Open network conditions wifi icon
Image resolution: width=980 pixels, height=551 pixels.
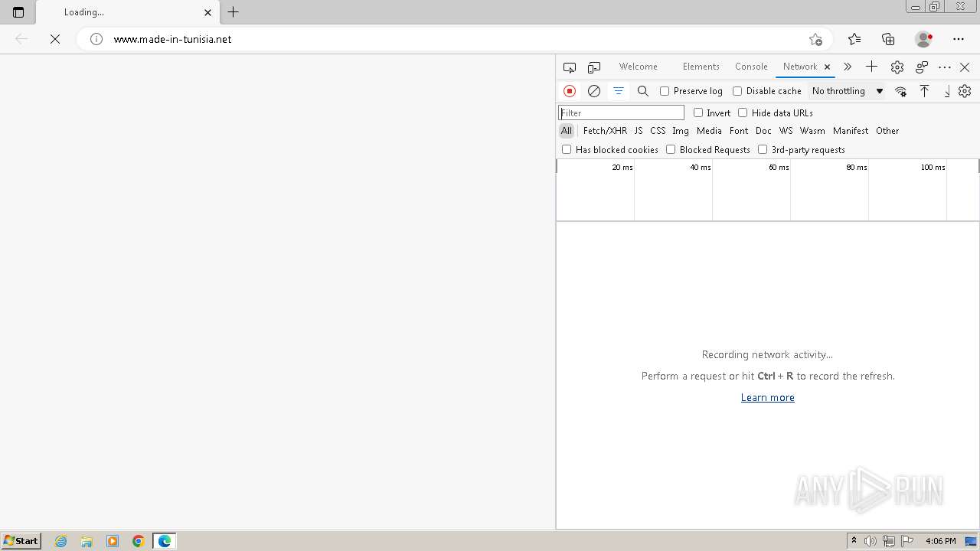coord(900,91)
